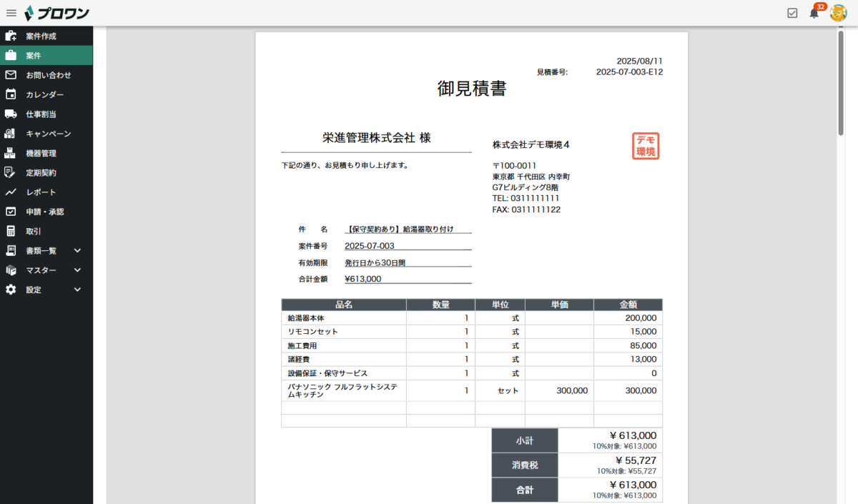Click the カレンダー calendar icon
This screenshot has height=504, width=858.
[11, 94]
